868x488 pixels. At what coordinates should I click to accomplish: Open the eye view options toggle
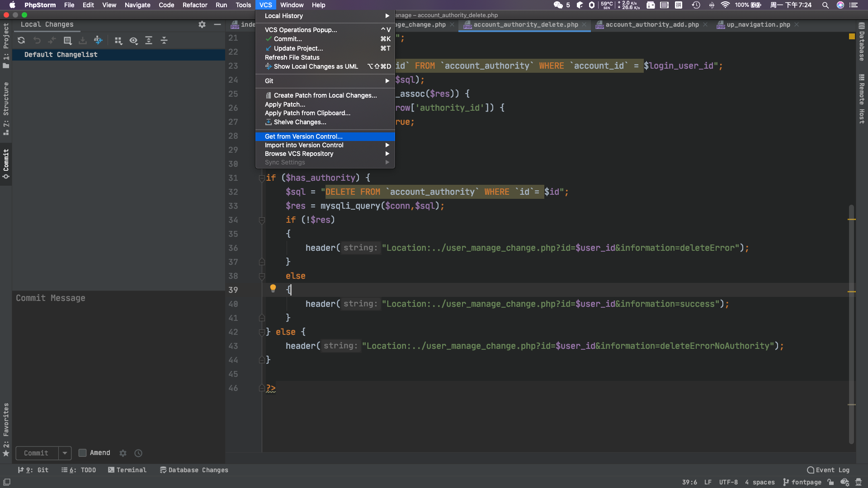click(x=133, y=41)
